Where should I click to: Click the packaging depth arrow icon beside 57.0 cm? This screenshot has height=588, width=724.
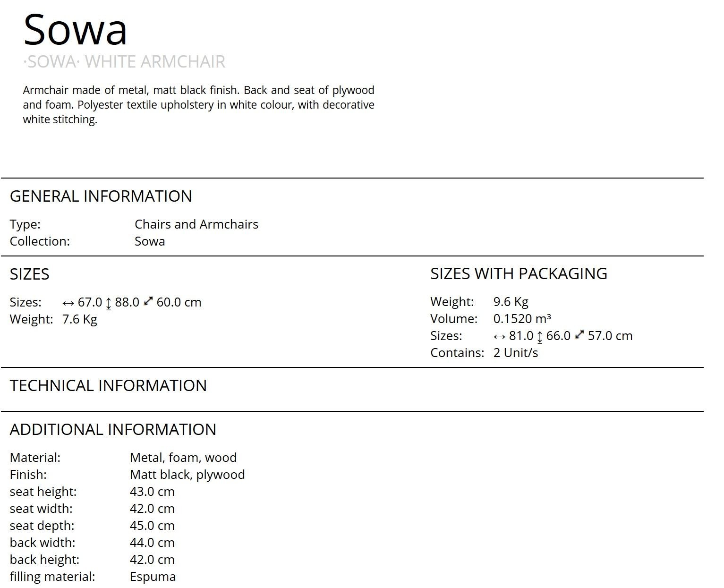[579, 334]
